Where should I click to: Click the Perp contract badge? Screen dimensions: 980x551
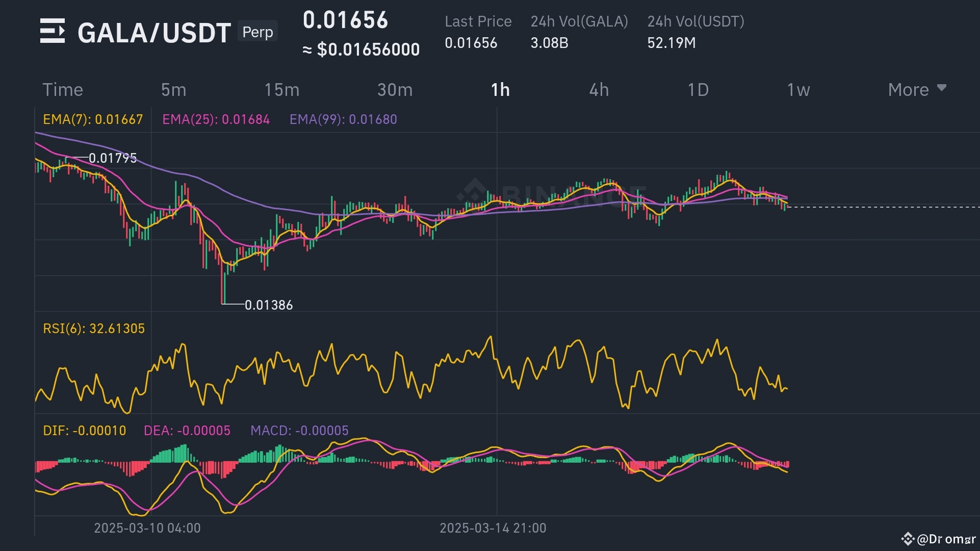257,32
